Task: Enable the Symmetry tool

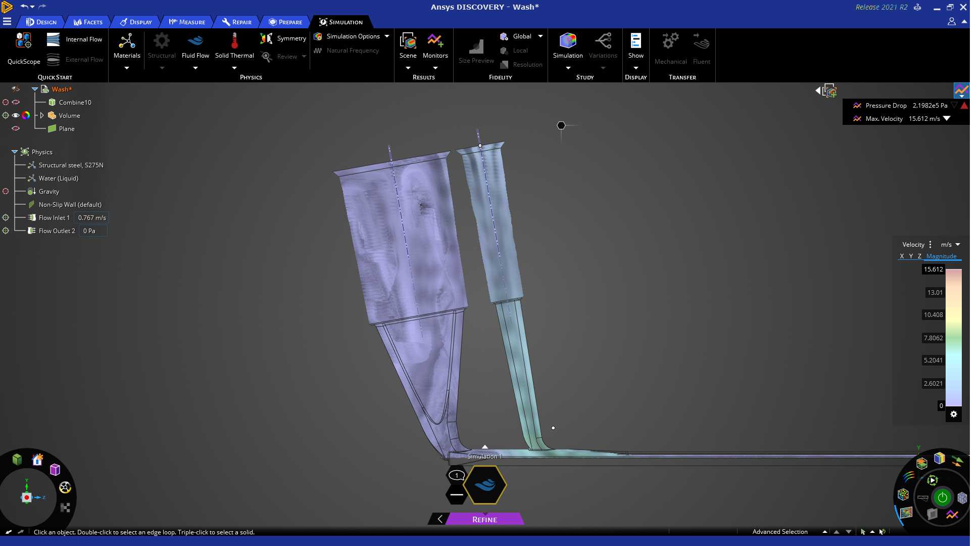Action: (x=283, y=38)
